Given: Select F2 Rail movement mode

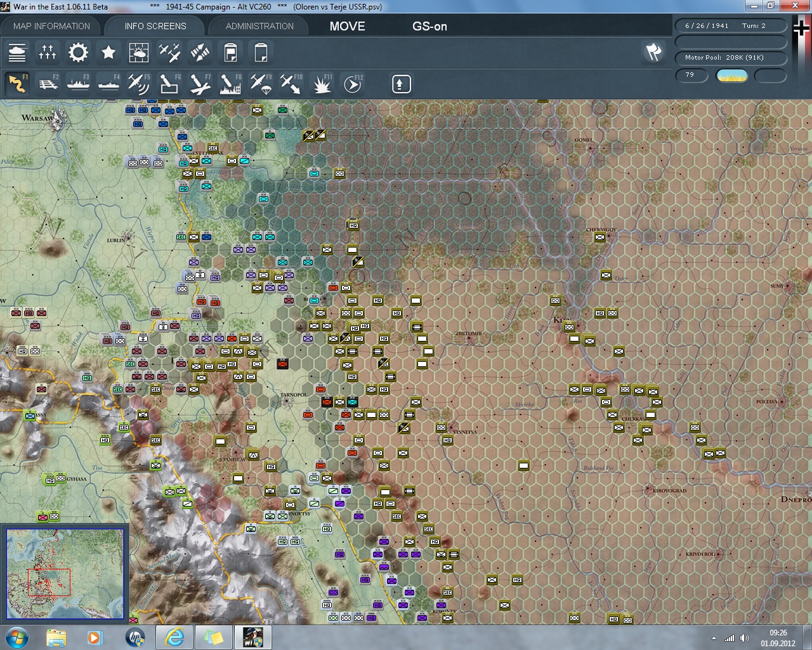Looking at the screenshot, I should 48,84.
